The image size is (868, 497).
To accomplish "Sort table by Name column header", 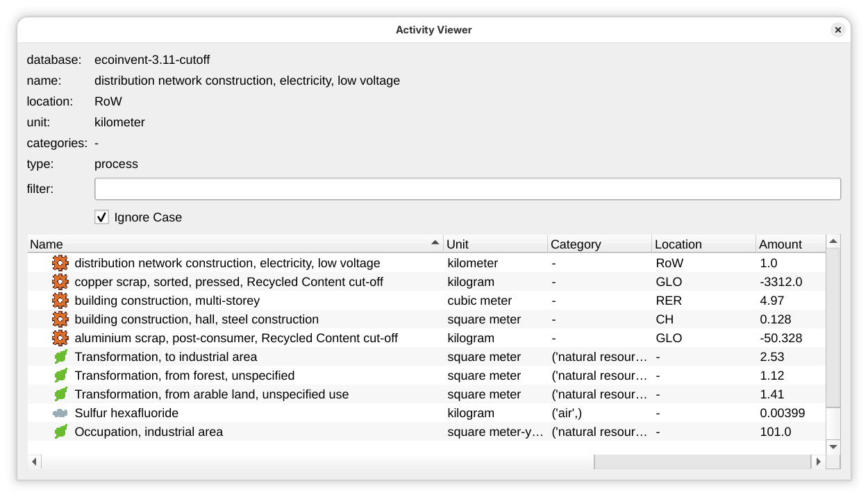I will coord(235,244).
